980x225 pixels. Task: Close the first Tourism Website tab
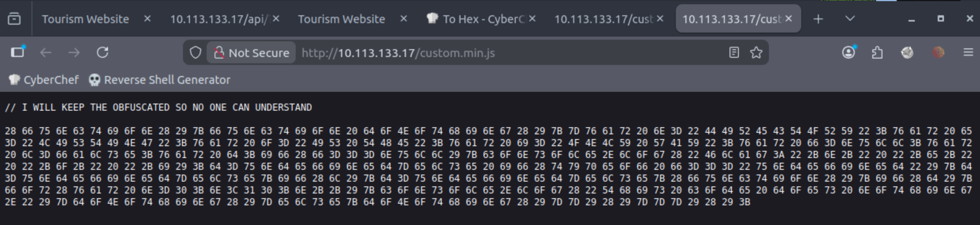(x=147, y=18)
